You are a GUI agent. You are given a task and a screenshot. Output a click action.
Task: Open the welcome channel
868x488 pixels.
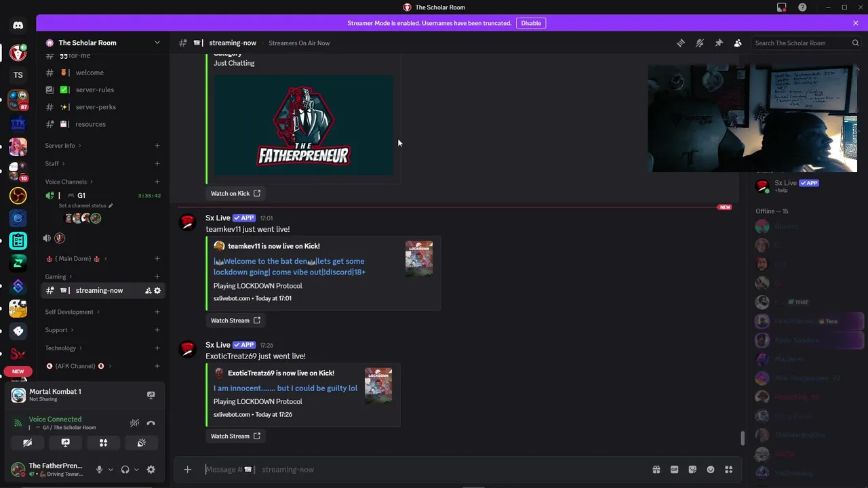point(102,73)
